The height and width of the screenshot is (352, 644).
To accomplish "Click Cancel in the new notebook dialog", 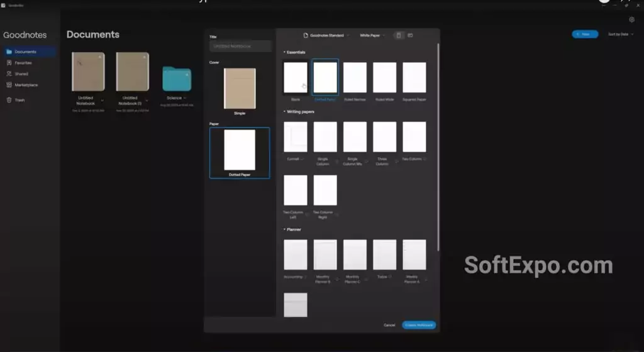I will click(x=389, y=326).
